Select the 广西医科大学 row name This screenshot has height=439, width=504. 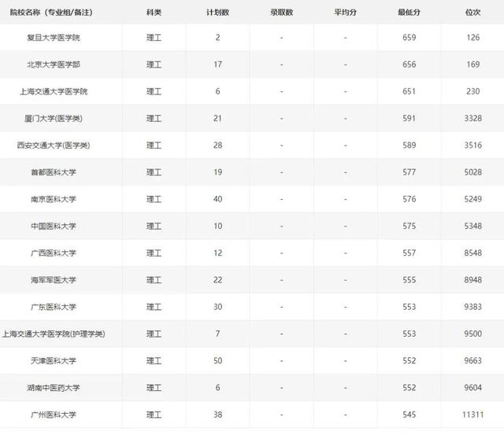coord(54,253)
